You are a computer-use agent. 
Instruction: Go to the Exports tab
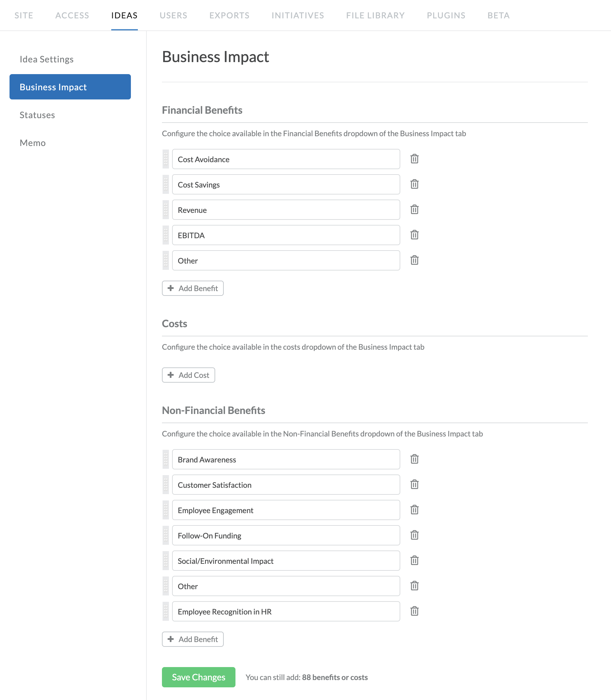(x=229, y=15)
